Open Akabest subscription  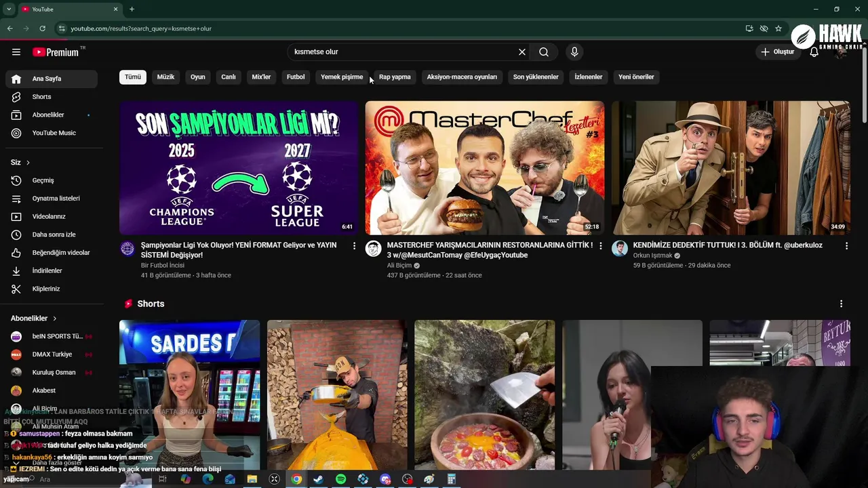(x=52, y=390)
